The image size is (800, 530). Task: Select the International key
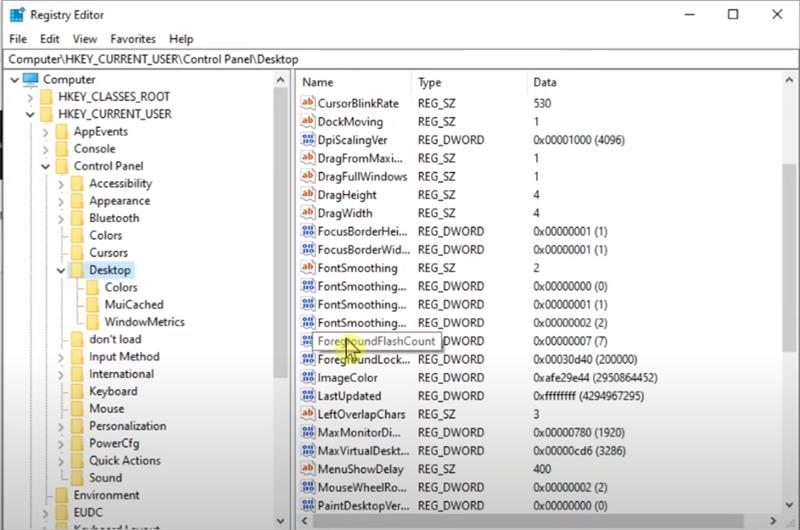pyautogui.click(x=121, y=374)
